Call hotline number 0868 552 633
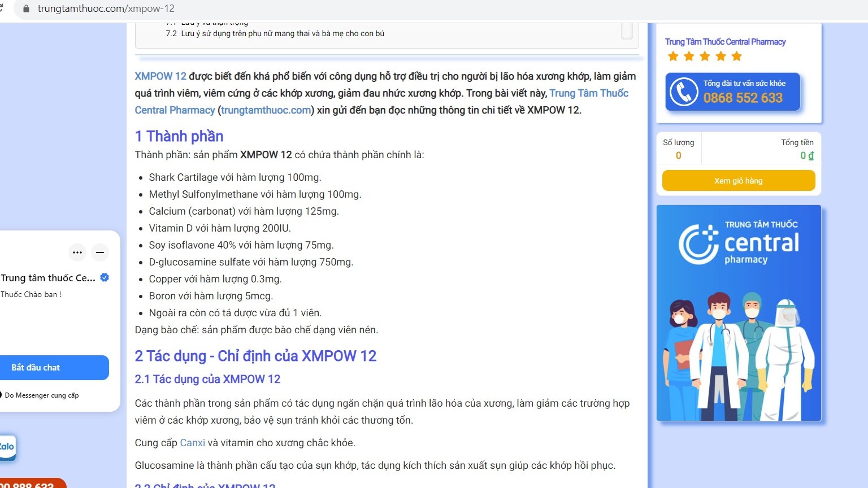Screen dimensions: 868x488 coord(743,98)
